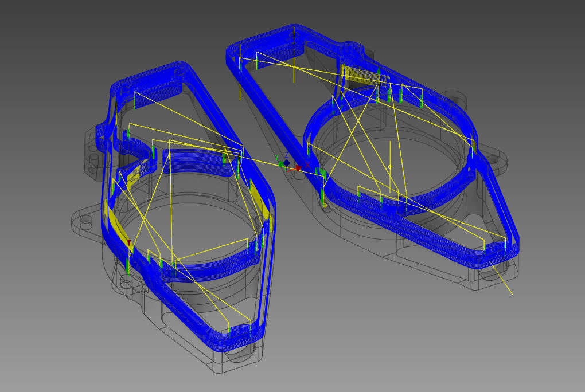Screen dimensions: 585x392
Task: Select the small corner hole atop left part
Action: pos(180,73)
